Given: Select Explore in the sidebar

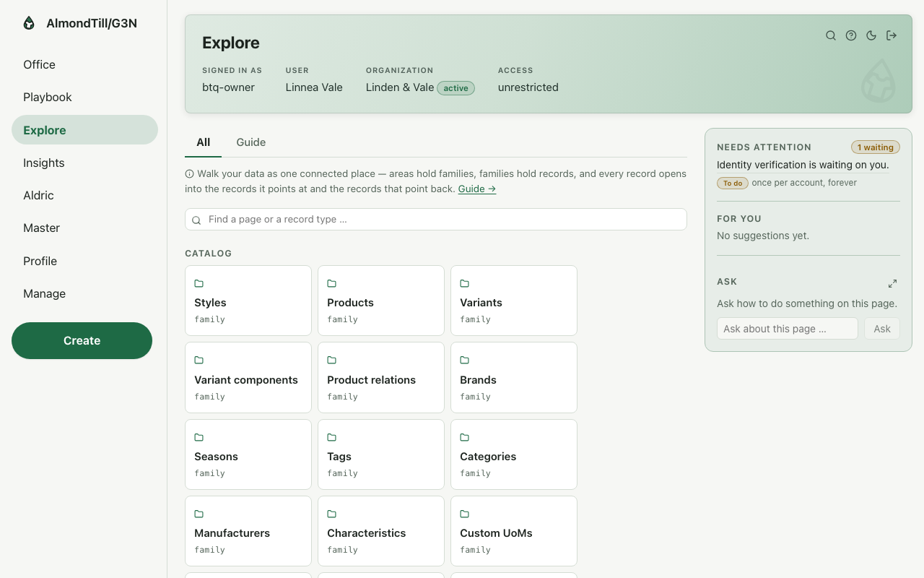Looking at the screenshot, I should [x=84, y=130].
